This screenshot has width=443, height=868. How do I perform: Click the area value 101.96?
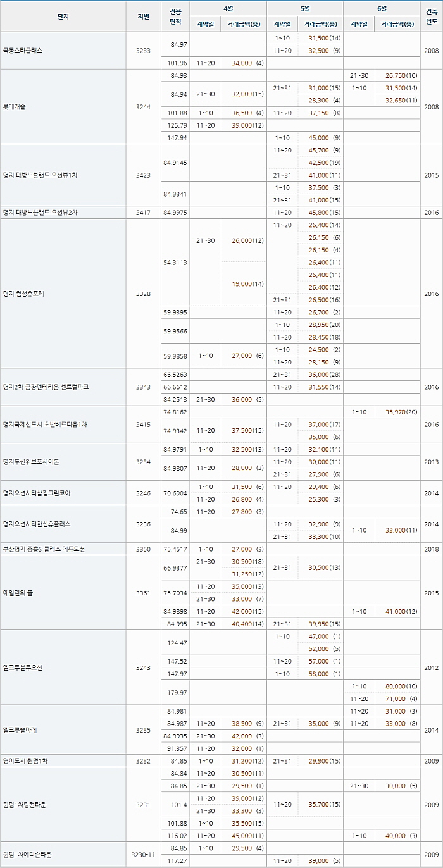click(177, 63)
